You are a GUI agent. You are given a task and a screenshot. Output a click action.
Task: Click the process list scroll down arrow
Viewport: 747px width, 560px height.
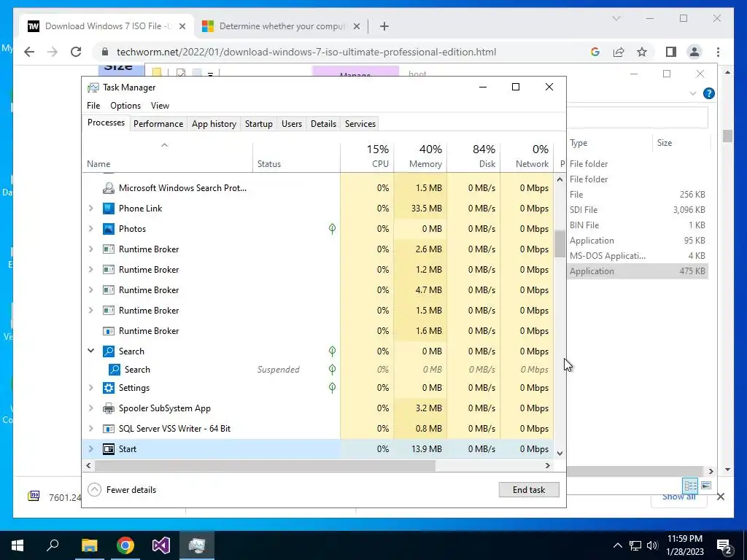[x=560, y=454]
